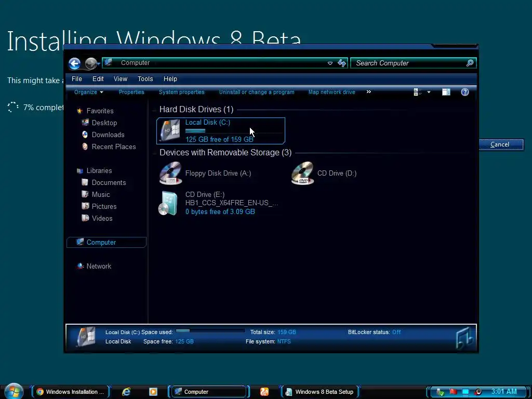Screen dimensions: 532x399
Task: Open the Videos library
Action: pos(102,218)
